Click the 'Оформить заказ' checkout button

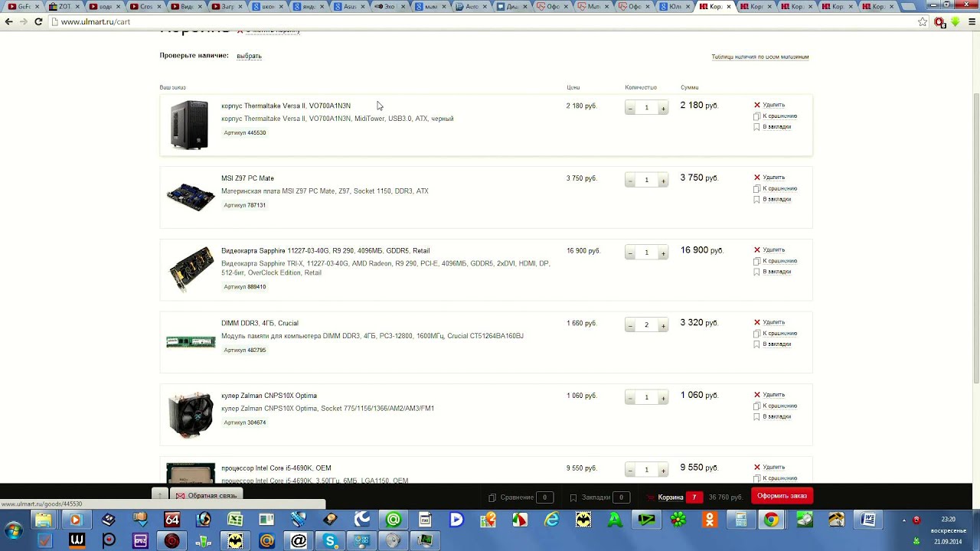pyautogui.click(x=782, y=496)
